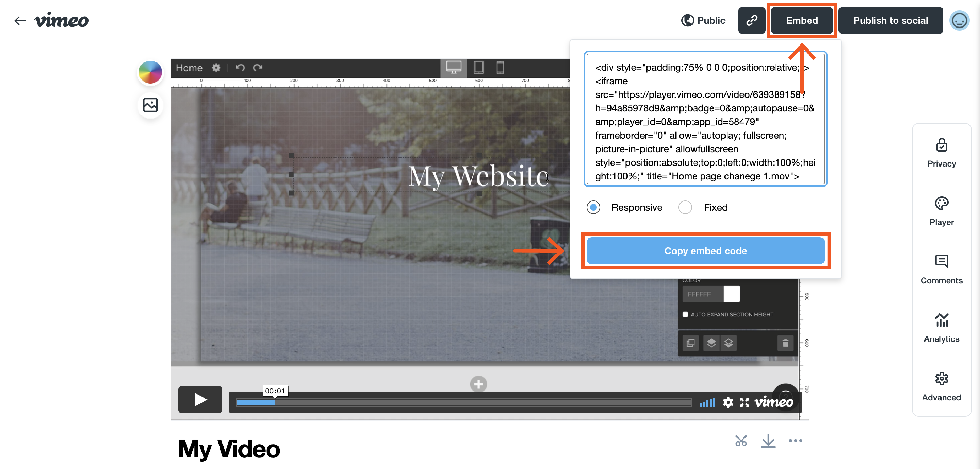Click Copy embed code button
The height and width of the screenshot is (469, 980).
pos(705,251)
